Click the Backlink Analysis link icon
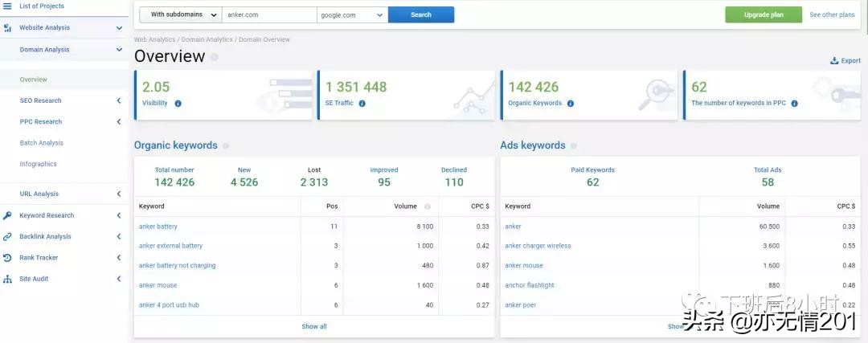868x343 pixels. point(7,236)
